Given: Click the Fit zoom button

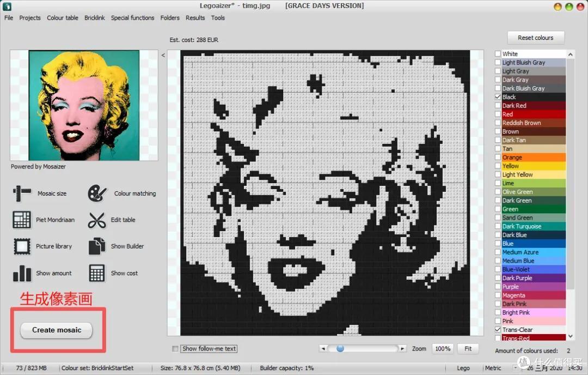Looking at the screenshot, I should [x=468, y=349].
